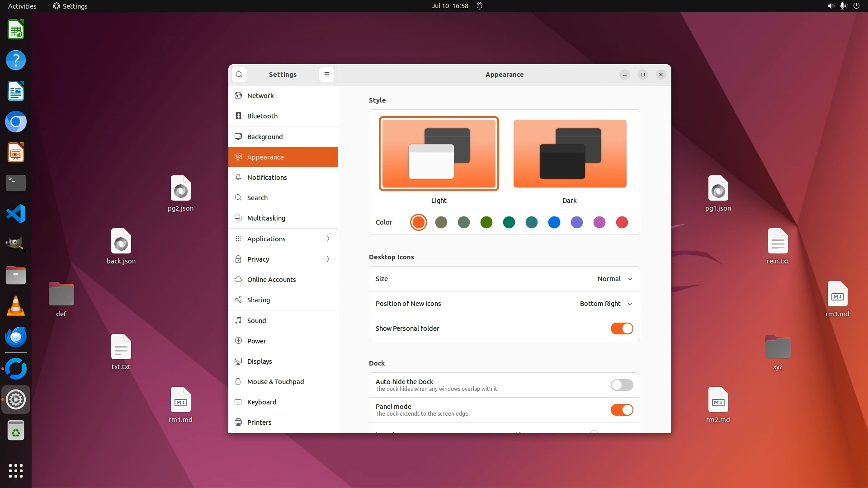Expand the Applications settings submenu

pos(283,239)
